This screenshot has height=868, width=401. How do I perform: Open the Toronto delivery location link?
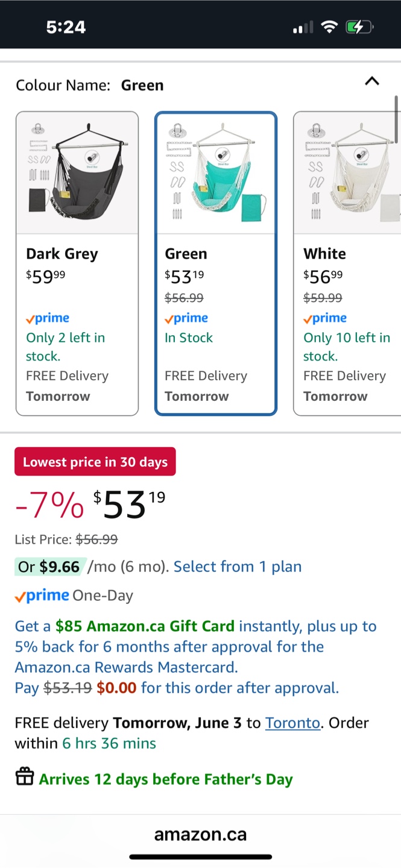(292, 723)
